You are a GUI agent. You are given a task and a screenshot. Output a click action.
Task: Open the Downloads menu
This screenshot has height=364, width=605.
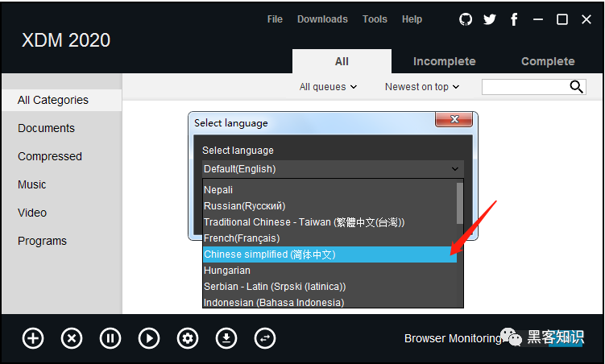[x=322, y=19]
